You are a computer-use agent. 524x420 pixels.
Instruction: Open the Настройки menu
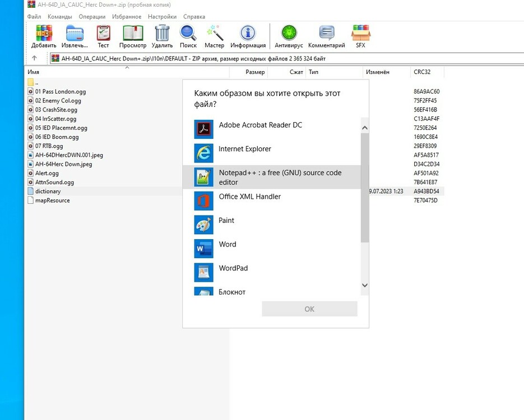point(162,16)
